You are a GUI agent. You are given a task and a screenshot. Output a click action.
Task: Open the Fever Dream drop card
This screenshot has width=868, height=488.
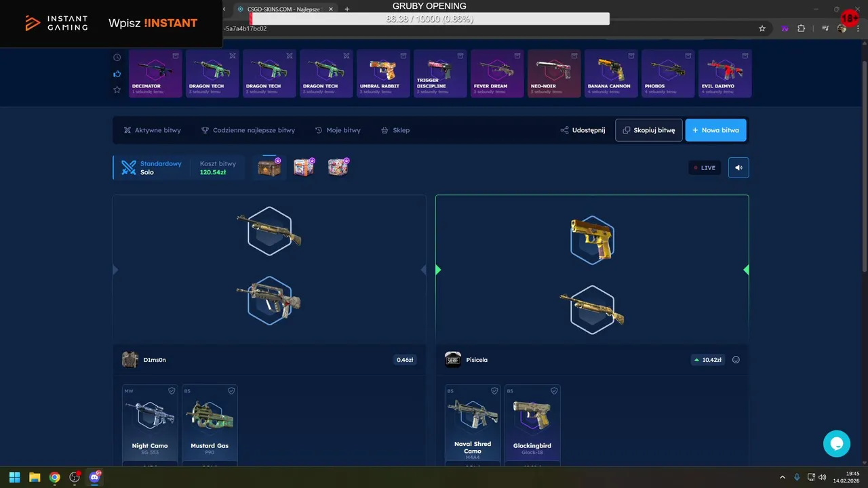tap(497, 73)
